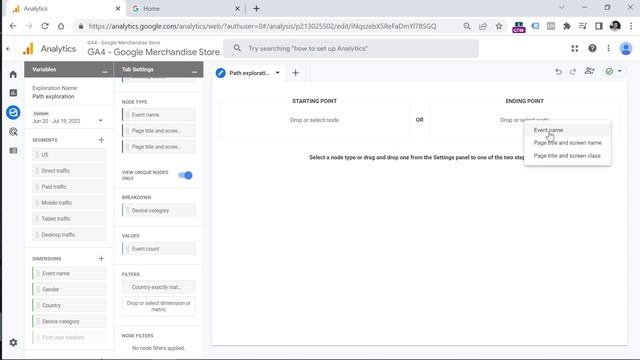Close the Home browser tab
Image resolution: width=640 pixels, height=360 pixels.
pos(237,9)
